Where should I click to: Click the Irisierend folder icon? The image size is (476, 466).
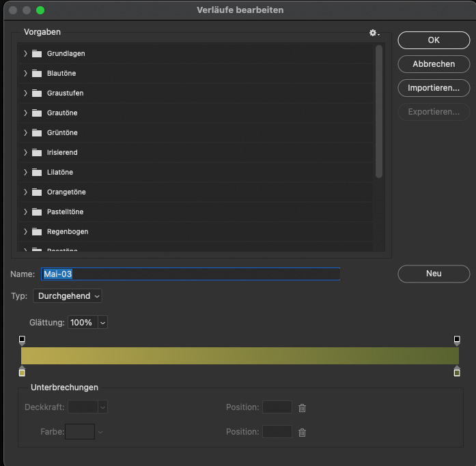click(x=37, y=153)
